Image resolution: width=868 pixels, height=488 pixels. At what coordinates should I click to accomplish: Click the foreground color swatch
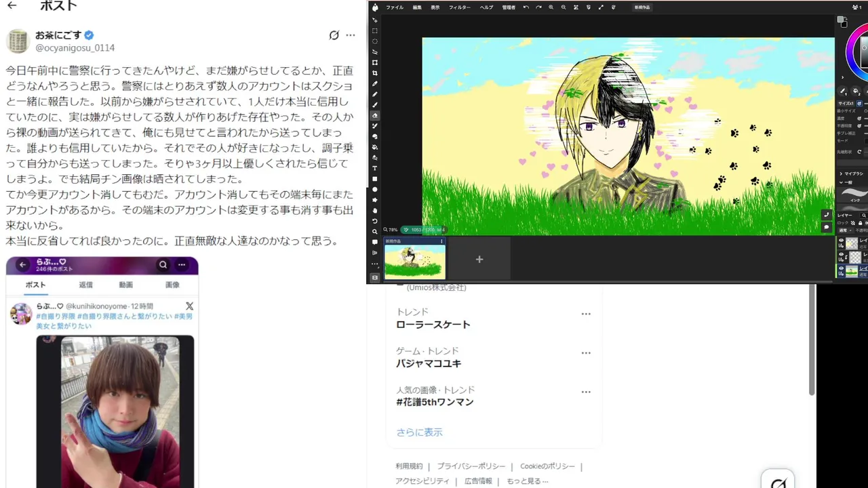point(840,19)
